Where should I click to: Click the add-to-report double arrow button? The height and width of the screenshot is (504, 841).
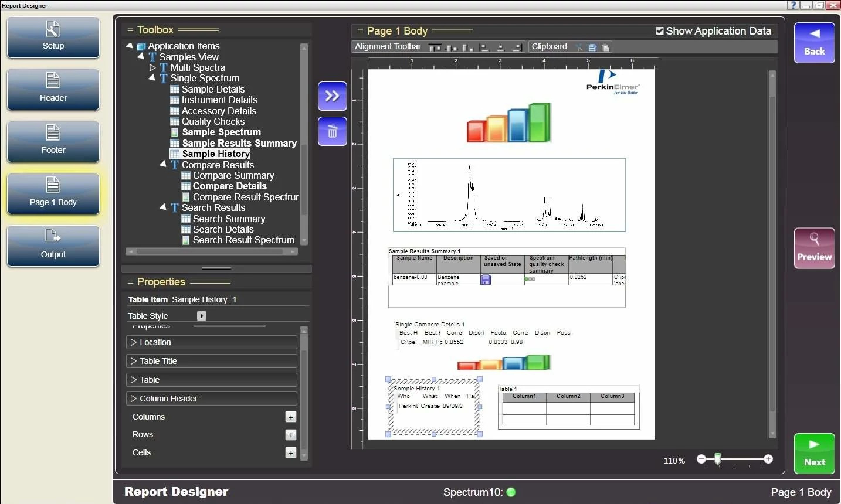click(x=332, y=96)
